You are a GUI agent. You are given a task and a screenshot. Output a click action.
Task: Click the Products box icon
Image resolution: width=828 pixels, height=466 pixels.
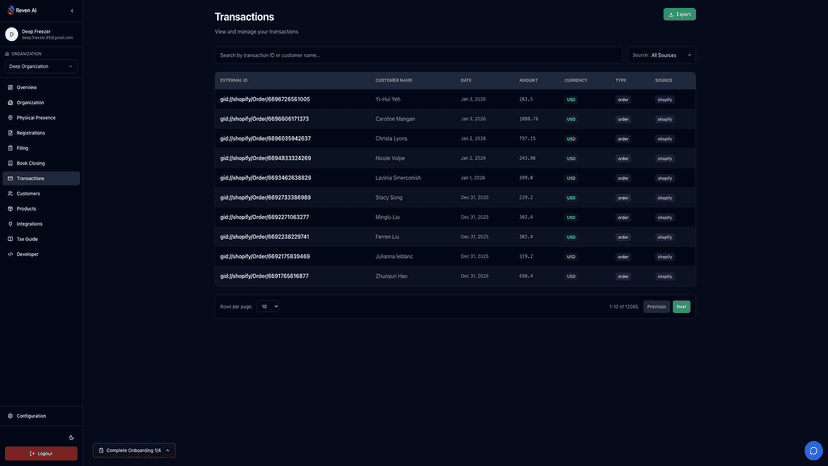(x=10, y=209)
